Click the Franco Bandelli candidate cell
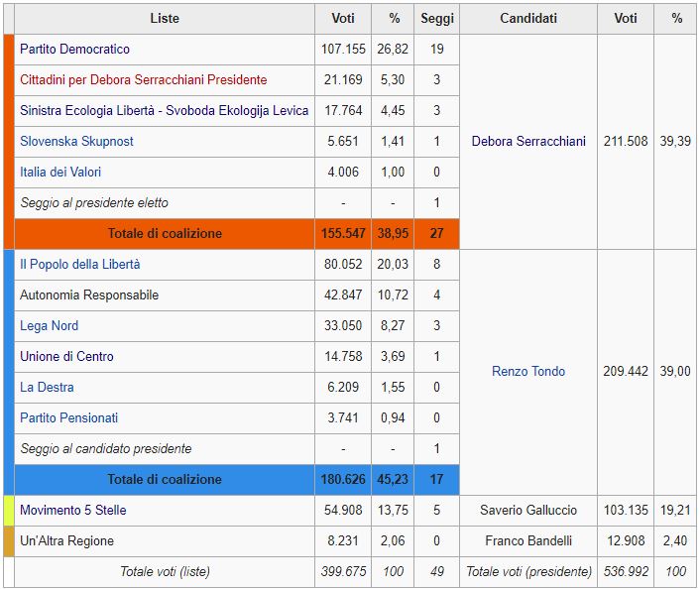This screenshot has height=589, width=700. 528,540
